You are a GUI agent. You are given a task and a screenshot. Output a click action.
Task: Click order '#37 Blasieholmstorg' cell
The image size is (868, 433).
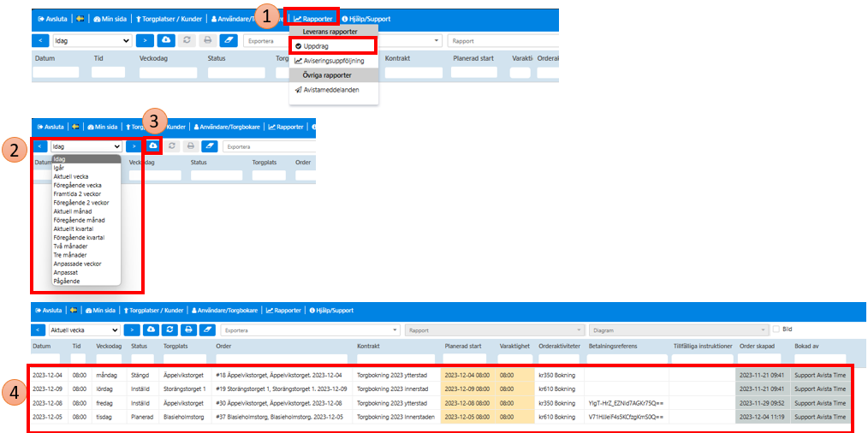pos(282,417)
